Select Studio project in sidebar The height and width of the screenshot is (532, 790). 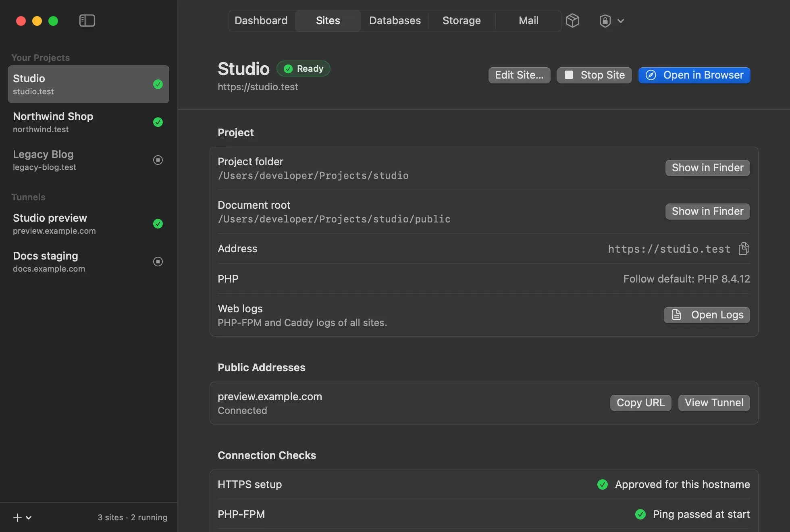pyautogui.click(x=89, y=84)
